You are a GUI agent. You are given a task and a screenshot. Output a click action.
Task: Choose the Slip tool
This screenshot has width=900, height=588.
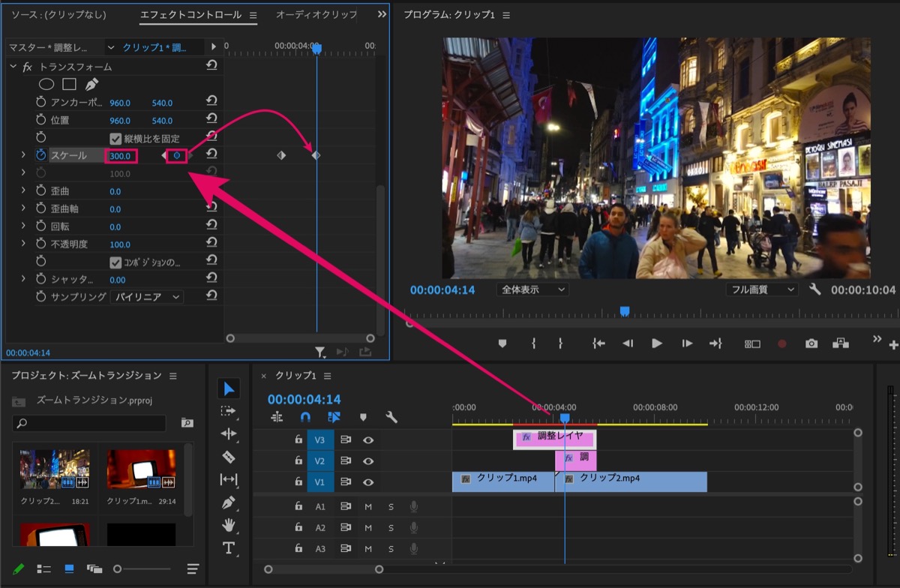click(x=229, y=479)
